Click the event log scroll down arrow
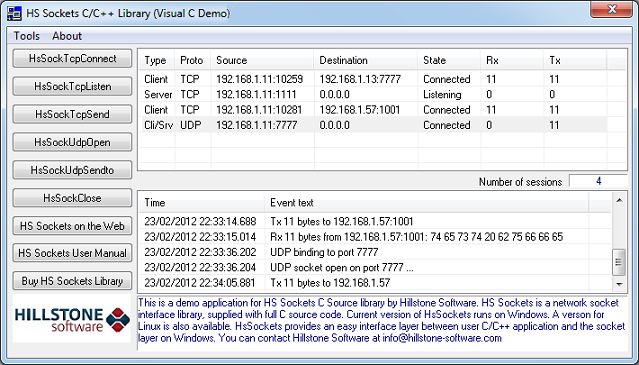Screen dimensions: 639x365 tap(619, 284)
